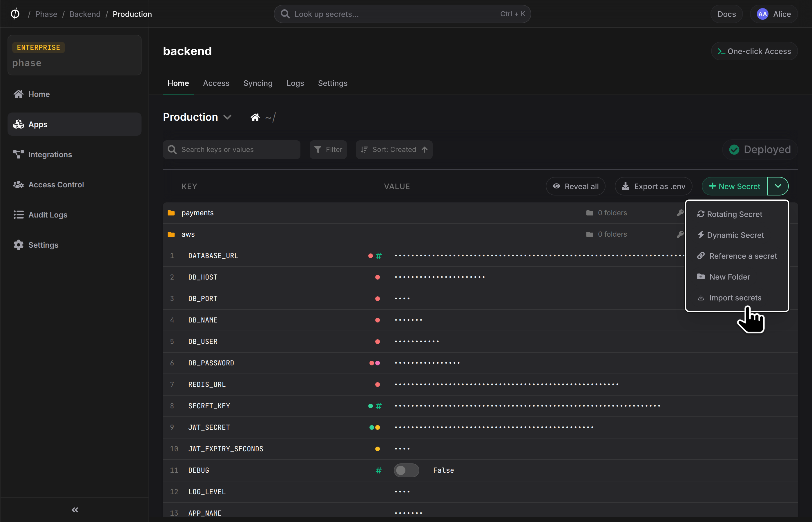Toggle the DEBUG boolean switch
This screenshot has width=812, height=522.
(406, 470)
